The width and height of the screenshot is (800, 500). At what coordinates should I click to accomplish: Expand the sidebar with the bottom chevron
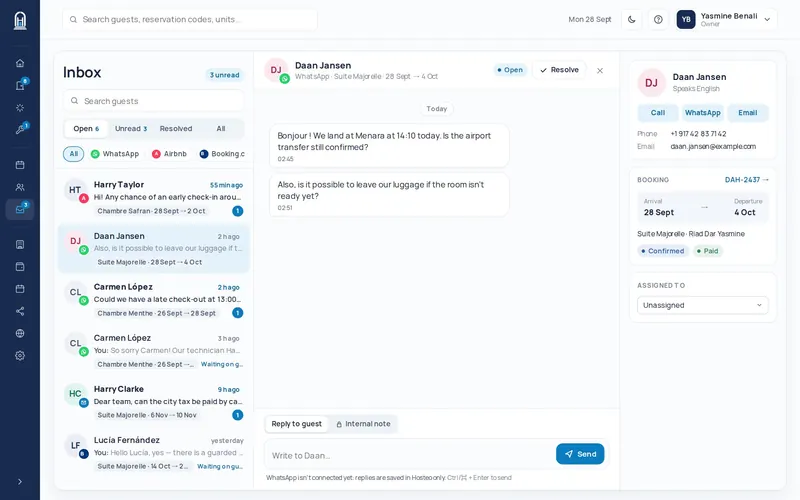coord(20,482)
